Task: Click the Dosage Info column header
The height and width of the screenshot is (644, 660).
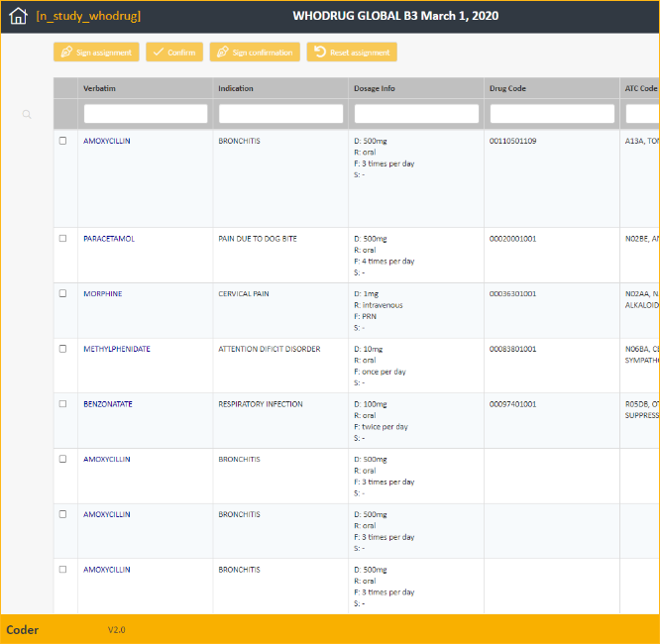Action: coord(374,88)
